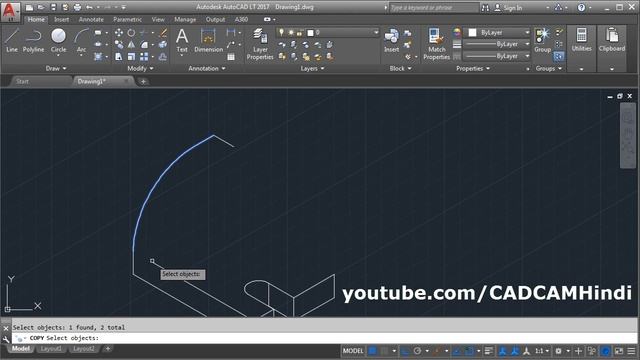Click the Insert block button
640x360 pixels.
391,40
